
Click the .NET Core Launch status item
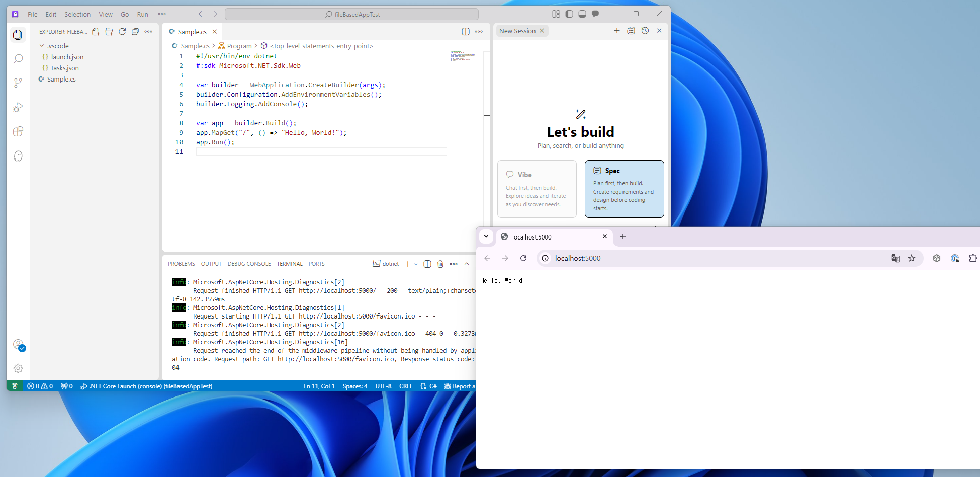(x=146, y=386)
